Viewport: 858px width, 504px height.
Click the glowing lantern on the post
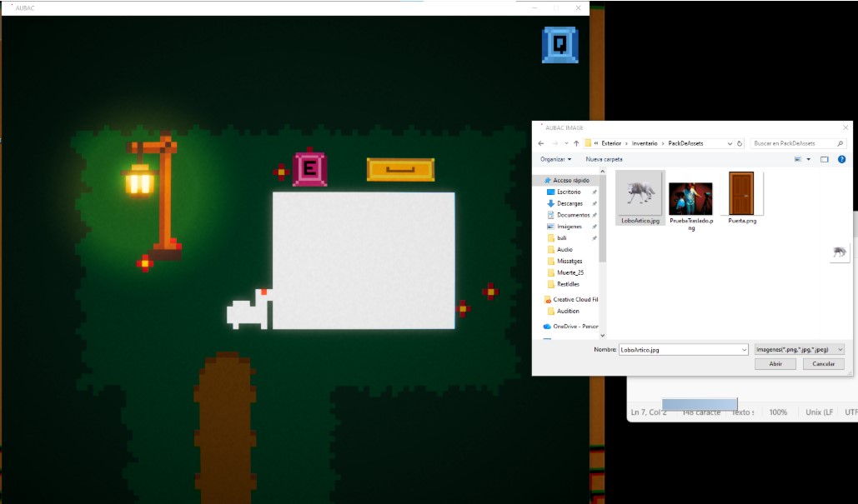click(138, 181)
